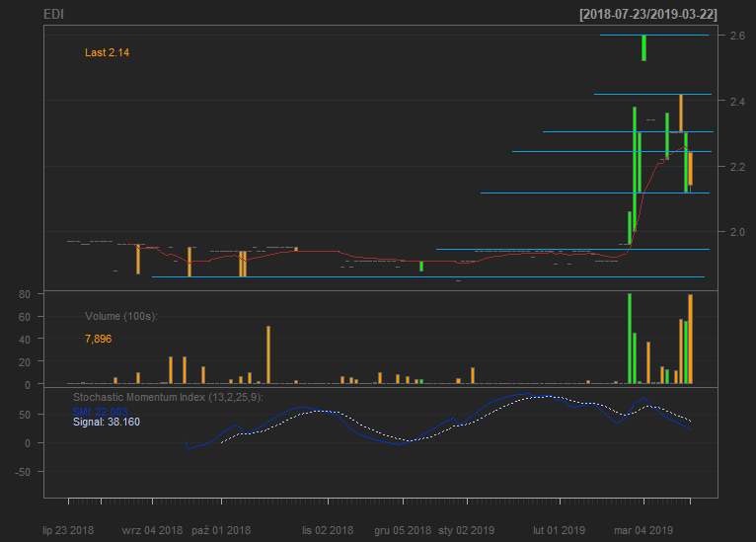This screenshot has height=542, width=756.
Task: Click the 'gru 05 2018' date label
Action: point(403,530)
